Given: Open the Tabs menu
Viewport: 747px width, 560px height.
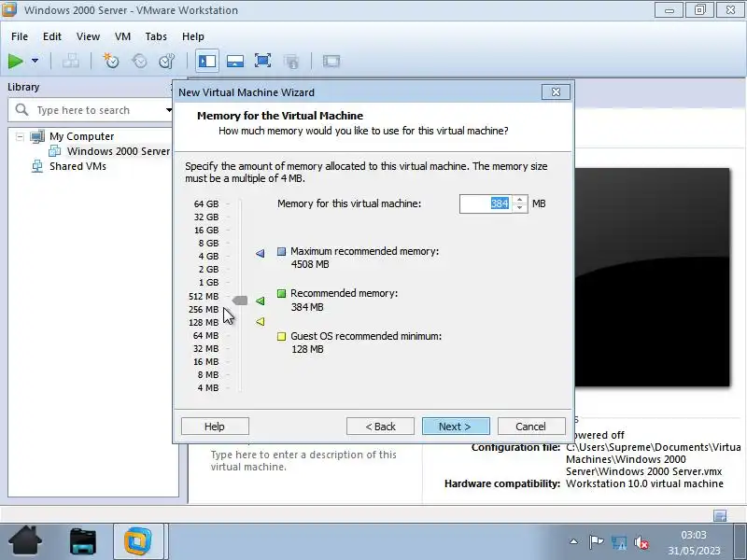Looking at the screenshot, I should [x=156, y=36].
